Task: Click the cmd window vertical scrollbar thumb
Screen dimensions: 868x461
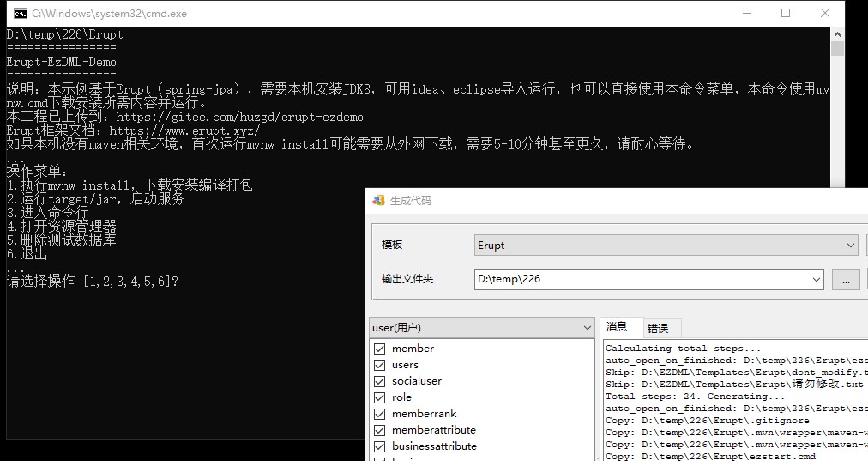Action: click(x=838, y=49)
